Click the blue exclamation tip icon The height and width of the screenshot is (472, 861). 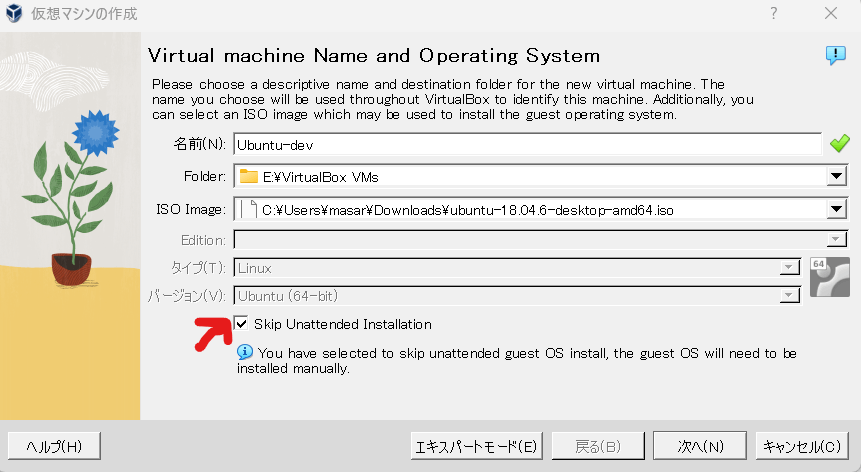836,55
